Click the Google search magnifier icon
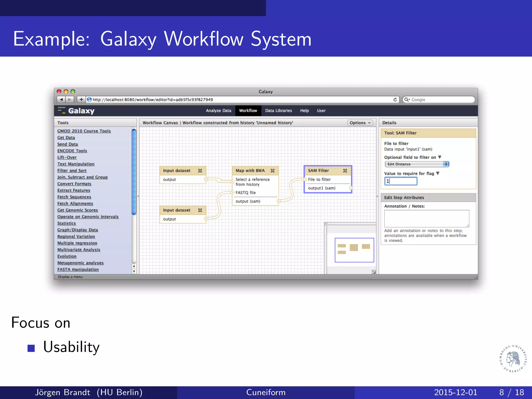 (407, 99)
